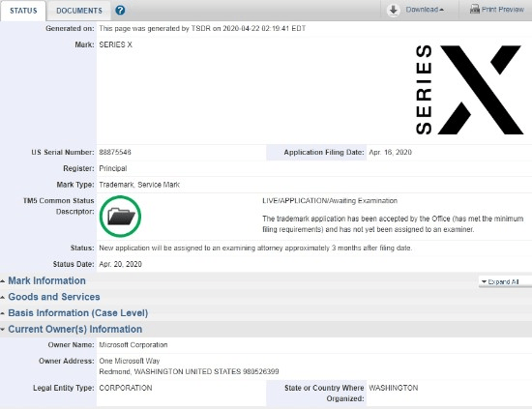Image resolution: width=532 pixels, height=409 pixels.
Task: Click the Apr. 20, 2020 status date
Action: [x=121, y=264]
